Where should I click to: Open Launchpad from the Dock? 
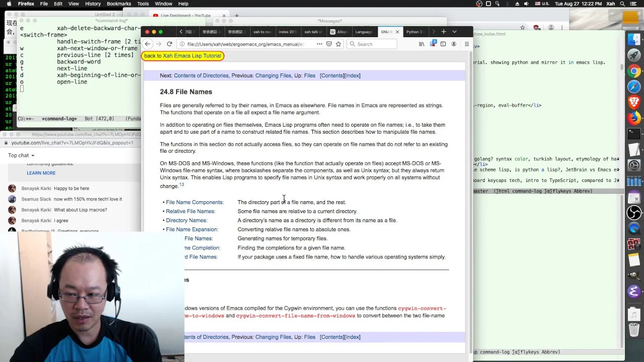coord(634,55)
